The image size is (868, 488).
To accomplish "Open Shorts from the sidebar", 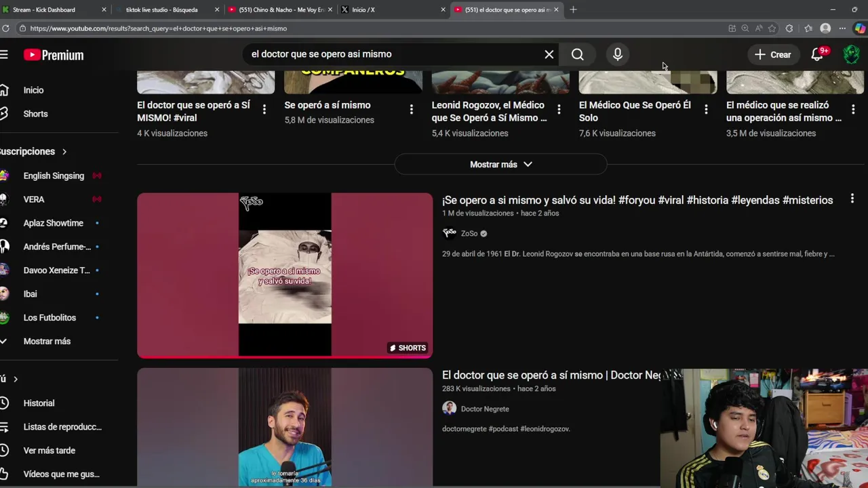I will (x=35, y=114).
